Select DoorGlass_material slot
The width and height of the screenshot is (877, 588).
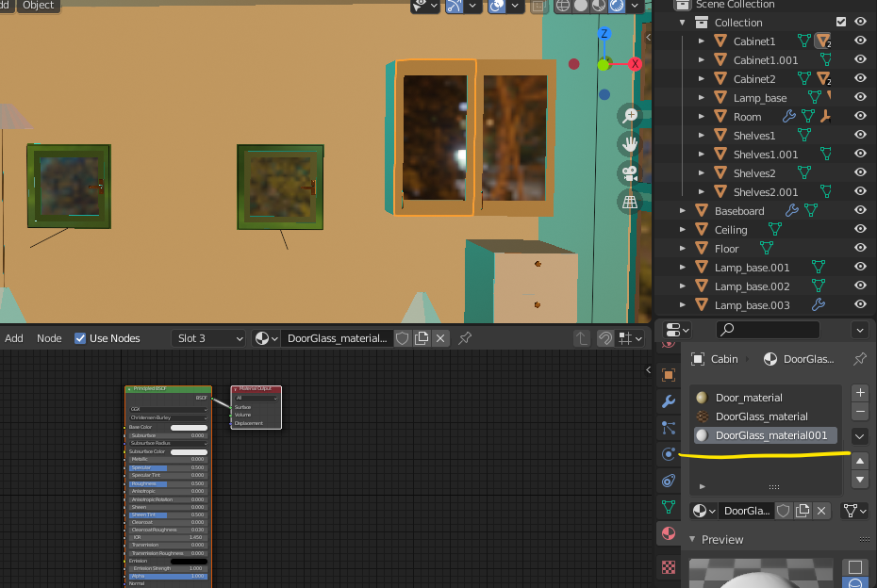pos(767,416)
